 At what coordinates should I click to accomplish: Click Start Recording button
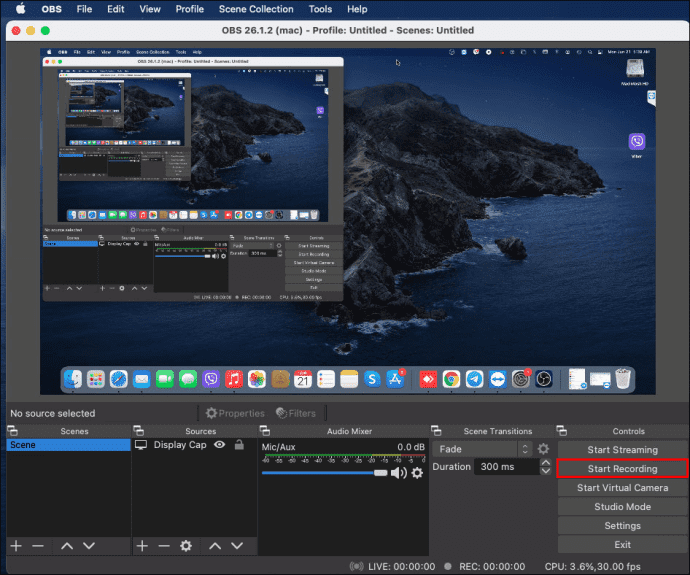[622, 469]
